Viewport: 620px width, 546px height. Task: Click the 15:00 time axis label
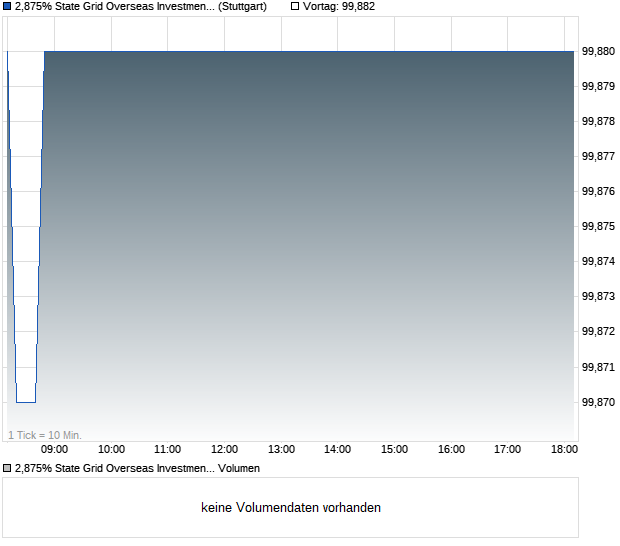(395, 450)
